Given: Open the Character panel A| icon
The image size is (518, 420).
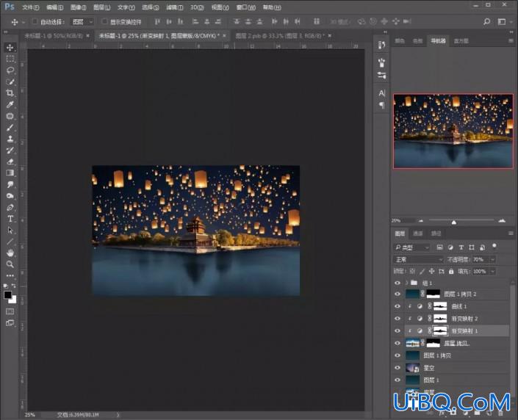Looking at the screenshot, I should pyautogui.click(x=382, y=93).
